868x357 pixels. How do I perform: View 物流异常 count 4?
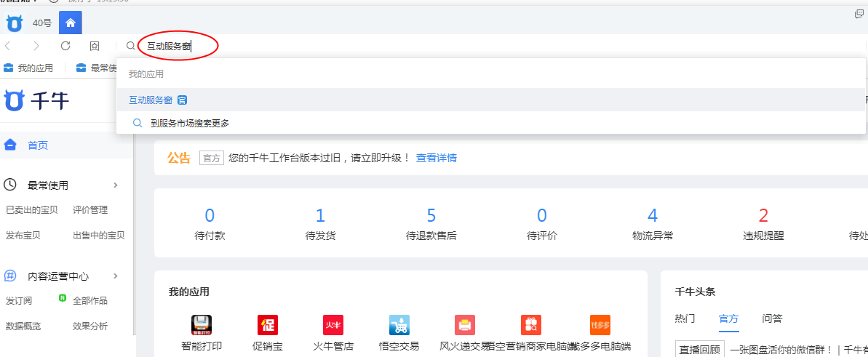653,215
